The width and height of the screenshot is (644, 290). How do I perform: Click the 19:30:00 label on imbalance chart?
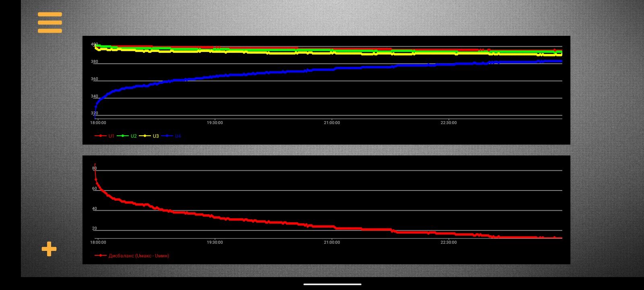pyautogui.click(x=215, y=242)
